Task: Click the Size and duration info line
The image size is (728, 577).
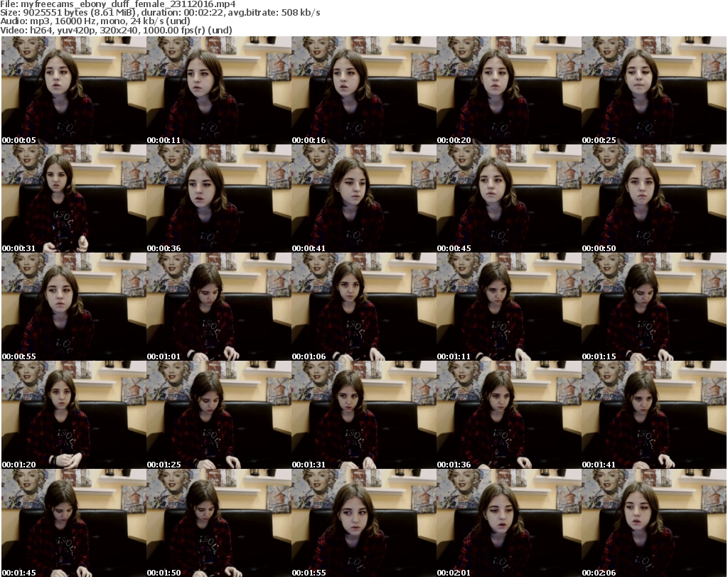Action: (160, 13)
